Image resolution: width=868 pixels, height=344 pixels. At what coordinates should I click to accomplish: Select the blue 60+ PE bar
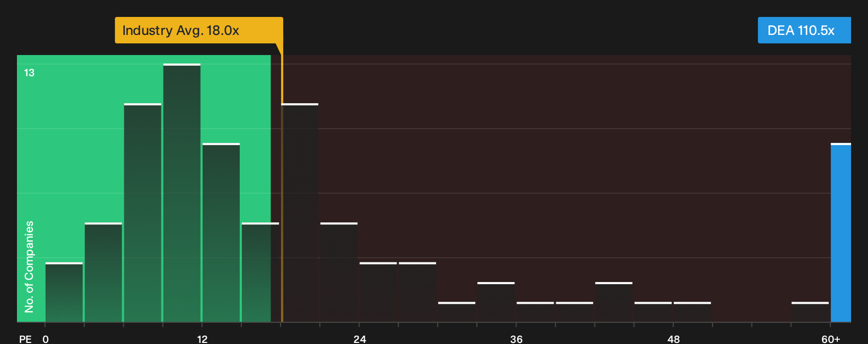[x=841, y=232]
